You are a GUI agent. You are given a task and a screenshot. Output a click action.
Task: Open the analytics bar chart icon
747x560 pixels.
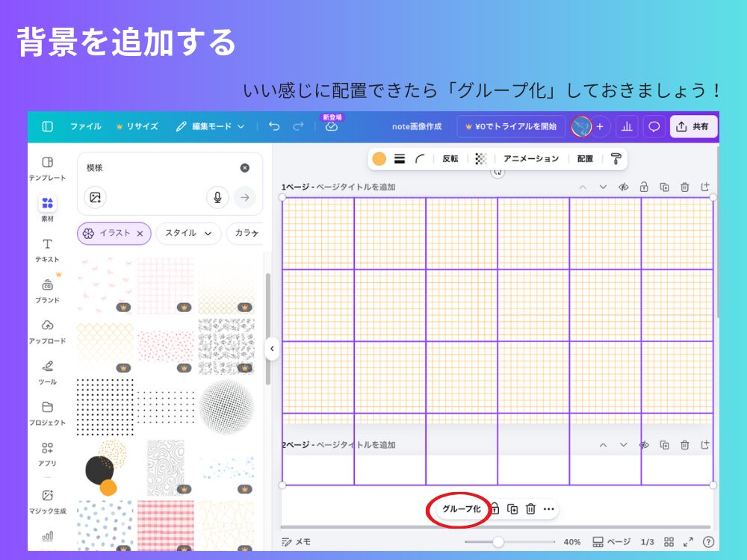coord(627,126)
